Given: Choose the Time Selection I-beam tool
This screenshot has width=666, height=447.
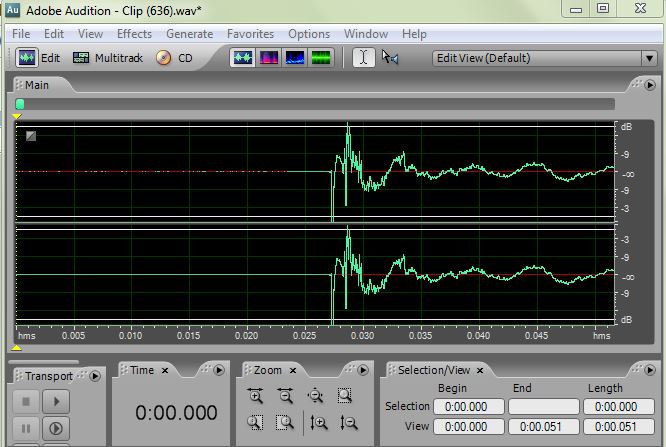Looking at the screenshot, I should pyautogui.click(x=364, y=57).
